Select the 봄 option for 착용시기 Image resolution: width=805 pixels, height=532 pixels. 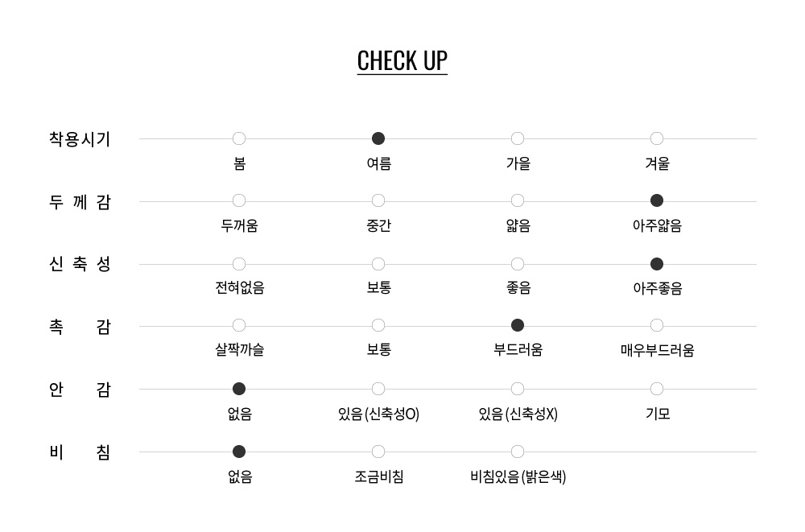tap(239, 138)
